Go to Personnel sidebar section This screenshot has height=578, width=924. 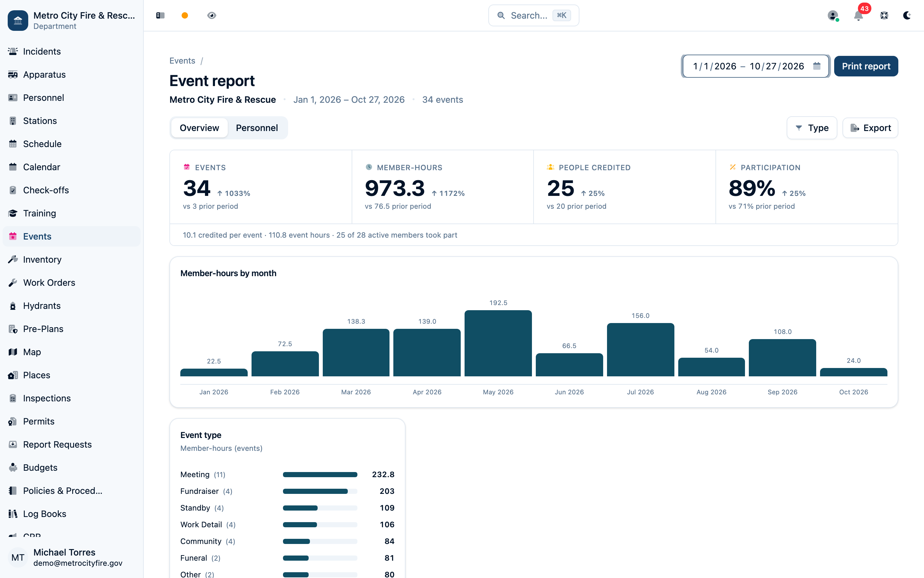point(72,98)
